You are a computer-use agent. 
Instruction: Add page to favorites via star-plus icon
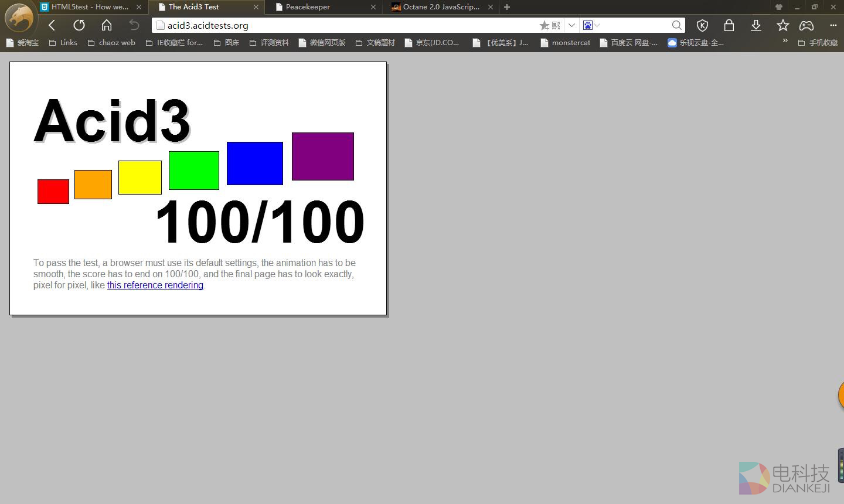[x=544, y=25]
